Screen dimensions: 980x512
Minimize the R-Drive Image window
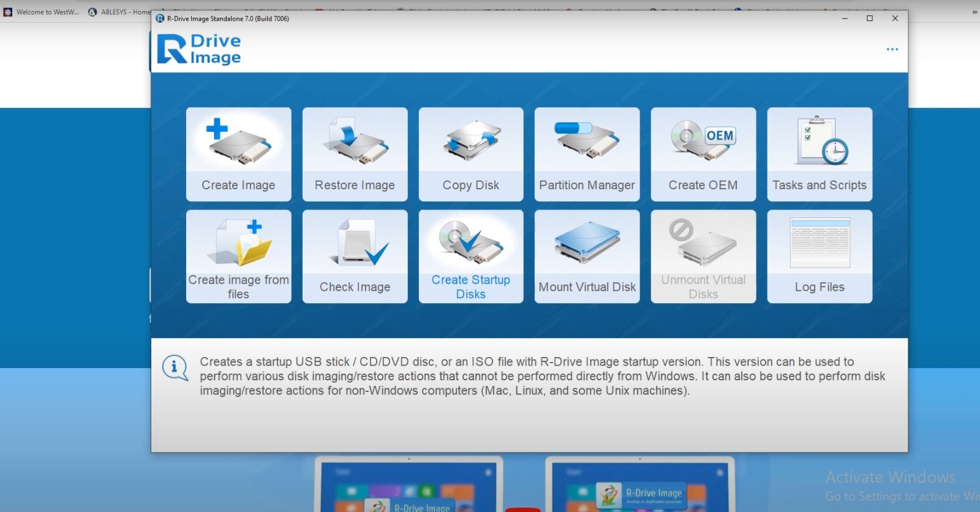tap(845, 18)
